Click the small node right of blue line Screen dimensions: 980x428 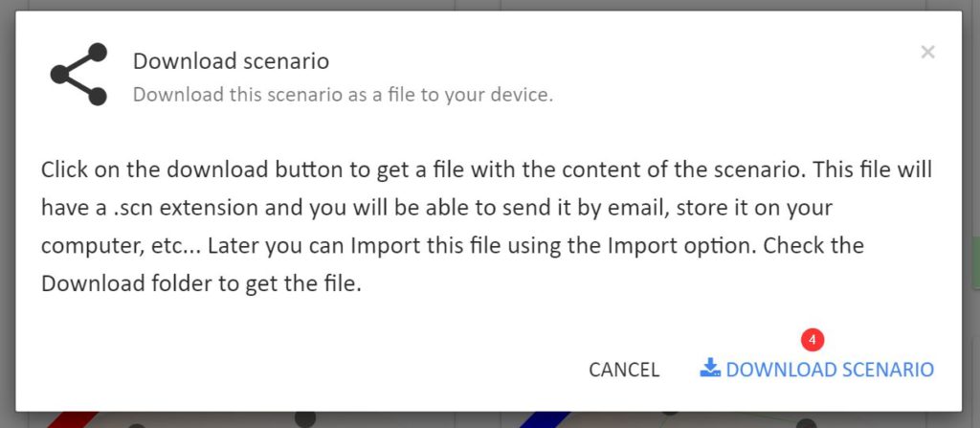pyautogui.click(x=669, y=413)
